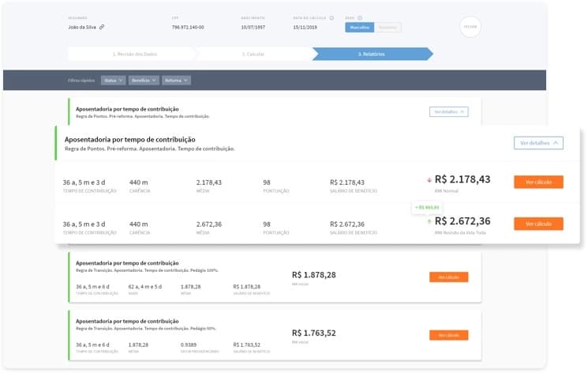The height and width of the screenshot is (373, 588).
Task: Click the red down arrow by R$ 2.178,43
Action: pos(429,180)
